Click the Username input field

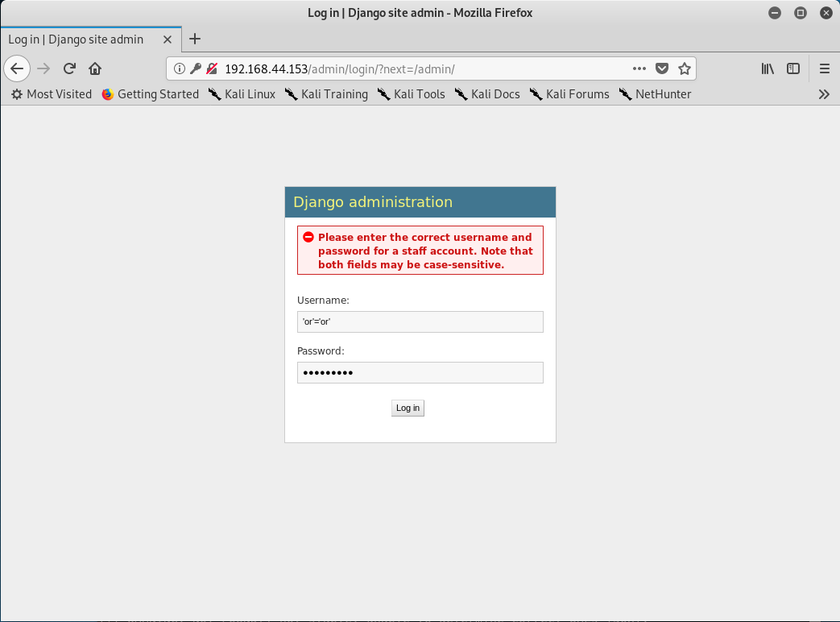pyautogui.click(x=420, y=322)
